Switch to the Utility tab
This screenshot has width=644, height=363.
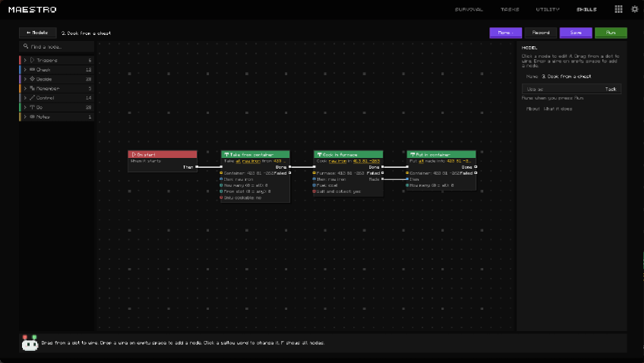click(548, 9)
